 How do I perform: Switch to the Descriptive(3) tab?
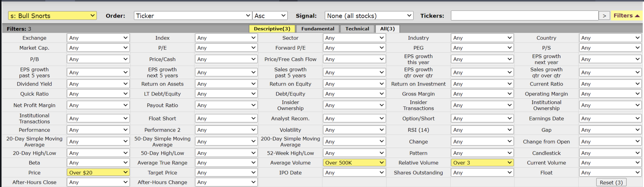[272, 29]
